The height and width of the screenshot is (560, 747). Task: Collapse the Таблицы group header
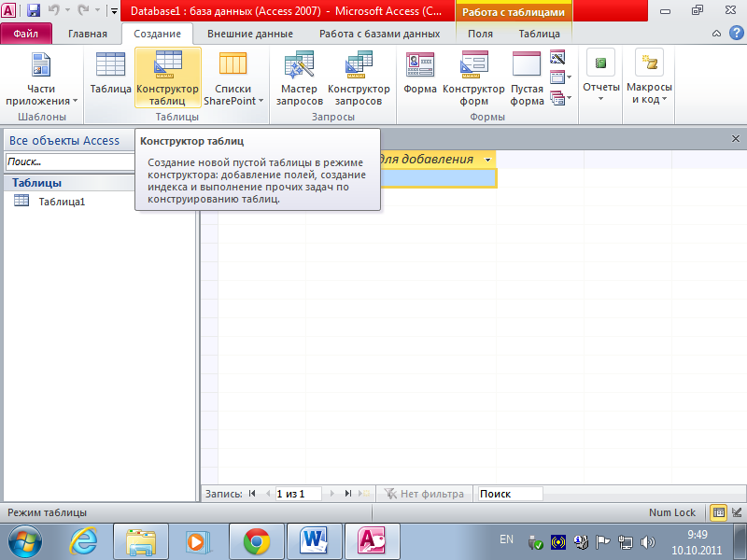(69, 183)
